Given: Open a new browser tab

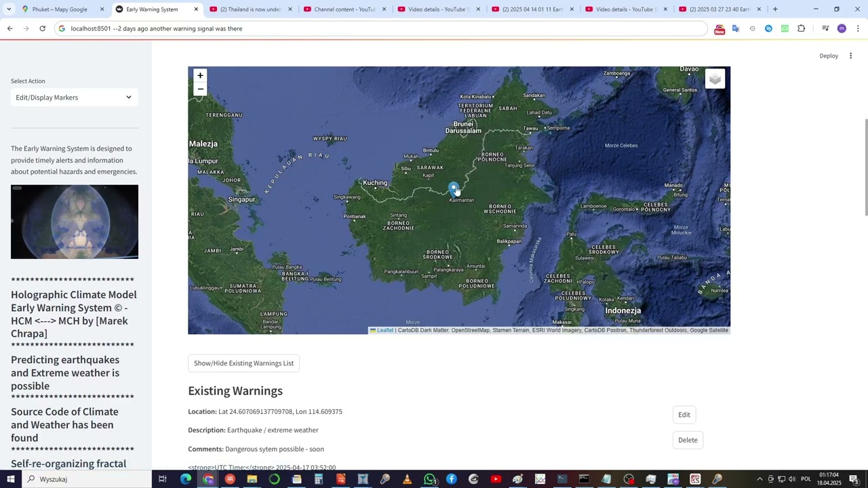Looking at the screenshot, I should [x=775, y=9].
